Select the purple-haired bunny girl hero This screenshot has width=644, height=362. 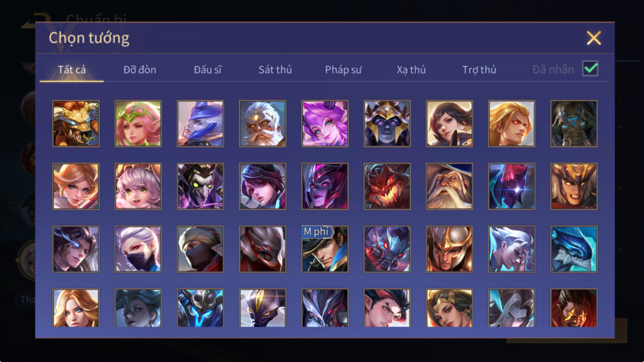[325, 124]
